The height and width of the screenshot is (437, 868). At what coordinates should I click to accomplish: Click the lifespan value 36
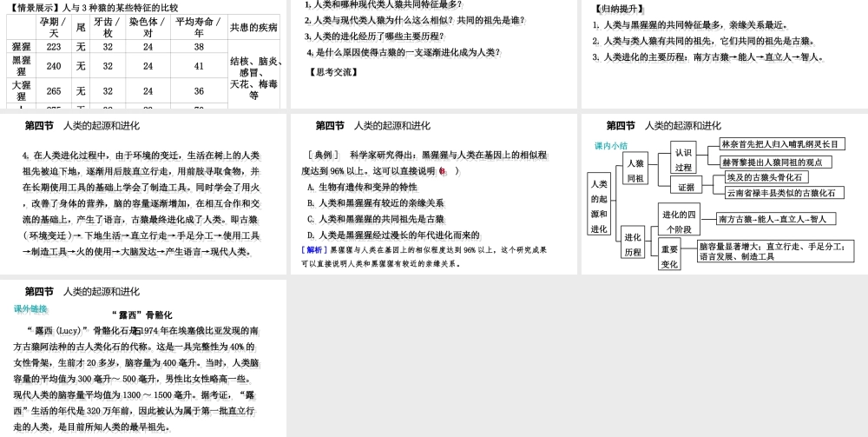pyautogui.click(x=199, y=91)
